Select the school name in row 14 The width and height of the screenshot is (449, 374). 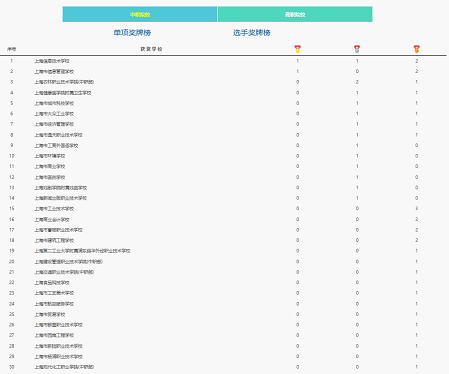60,198
